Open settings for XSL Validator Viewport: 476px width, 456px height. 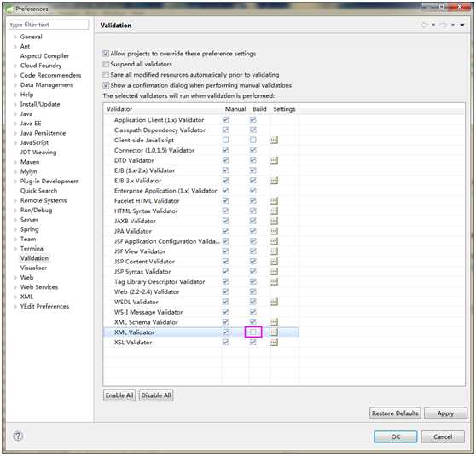click(274, 343)
